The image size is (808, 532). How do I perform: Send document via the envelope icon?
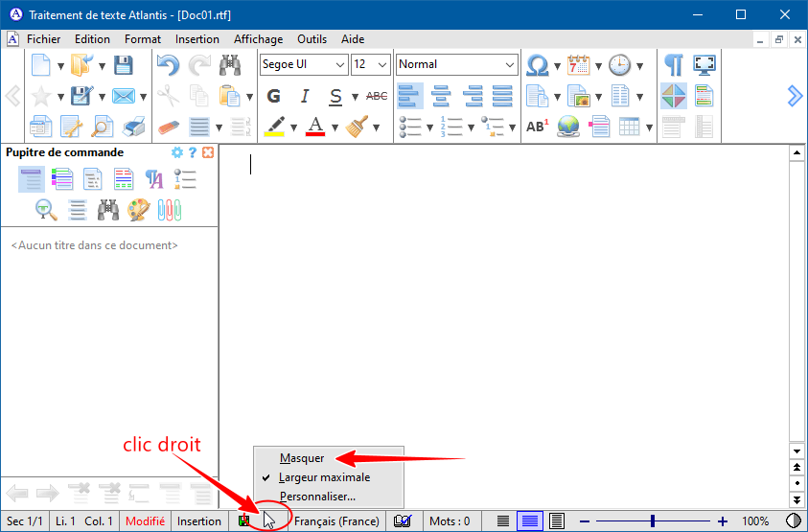124,96
